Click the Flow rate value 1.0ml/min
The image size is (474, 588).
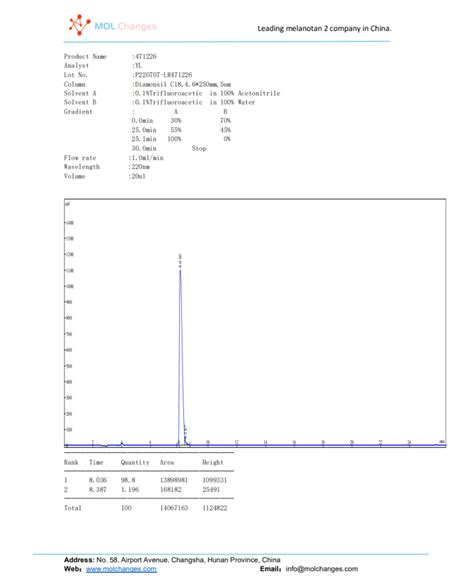coord(147,158)
